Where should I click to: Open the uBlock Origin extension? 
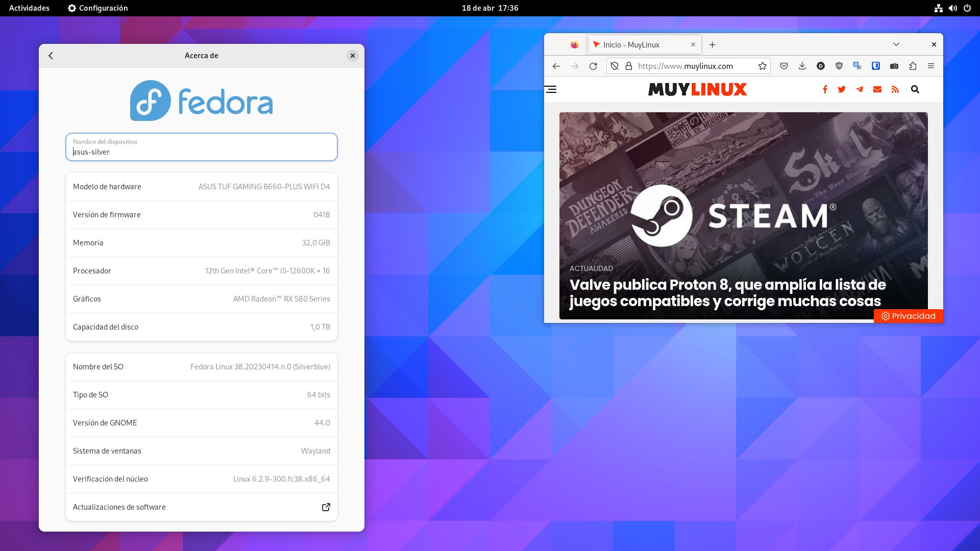click(839, 66)
